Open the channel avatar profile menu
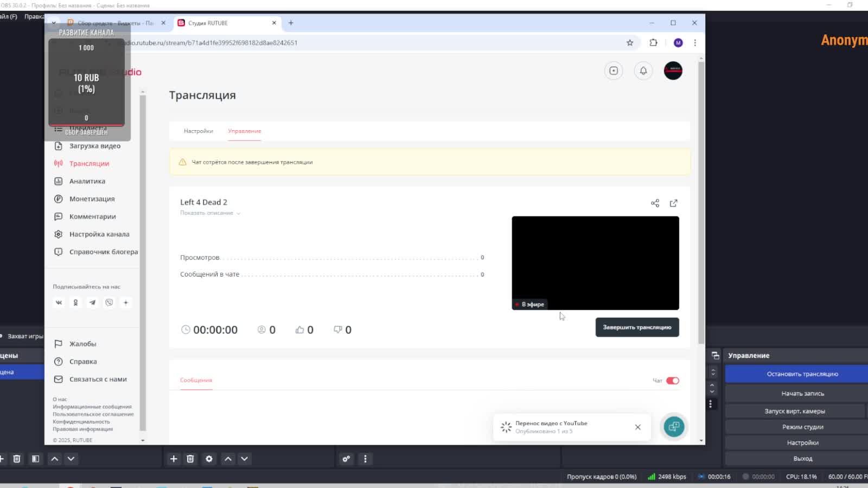This screenshot has height=488, width=868. 673,70
